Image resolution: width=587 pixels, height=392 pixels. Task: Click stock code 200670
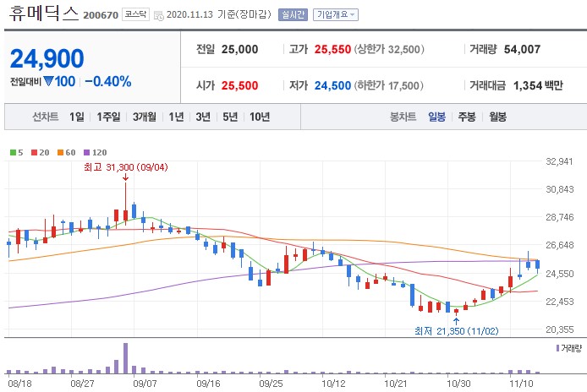[101, 15]
